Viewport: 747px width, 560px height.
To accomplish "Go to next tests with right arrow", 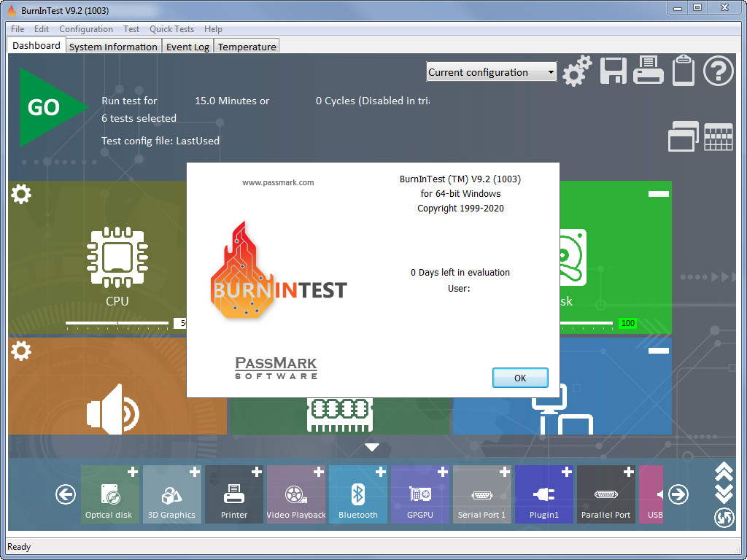I will (678, 494).
